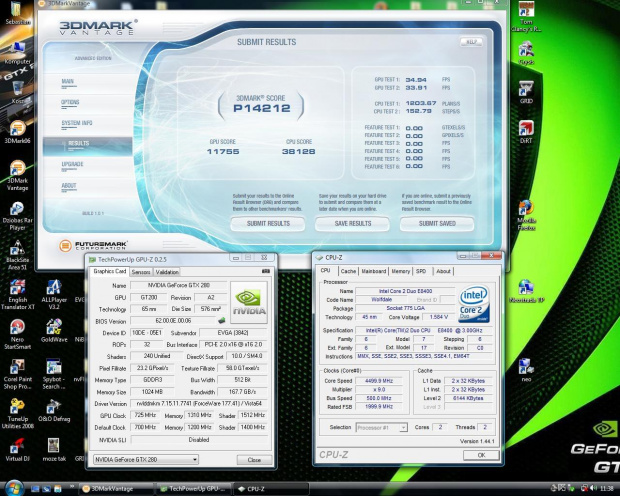Open the Tom Clancy's game shortcut
The width and height of the screenshot is (620, 496).
526,17
